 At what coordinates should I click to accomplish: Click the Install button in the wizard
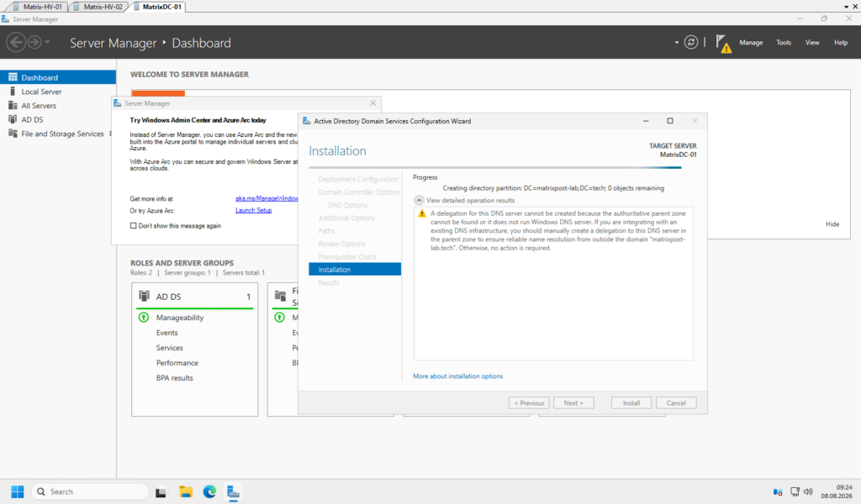pos(631,402)
